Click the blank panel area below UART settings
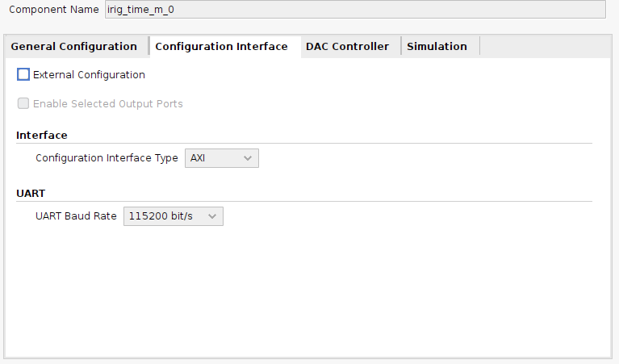Screen dimensions: 619x364 (308, 292)
